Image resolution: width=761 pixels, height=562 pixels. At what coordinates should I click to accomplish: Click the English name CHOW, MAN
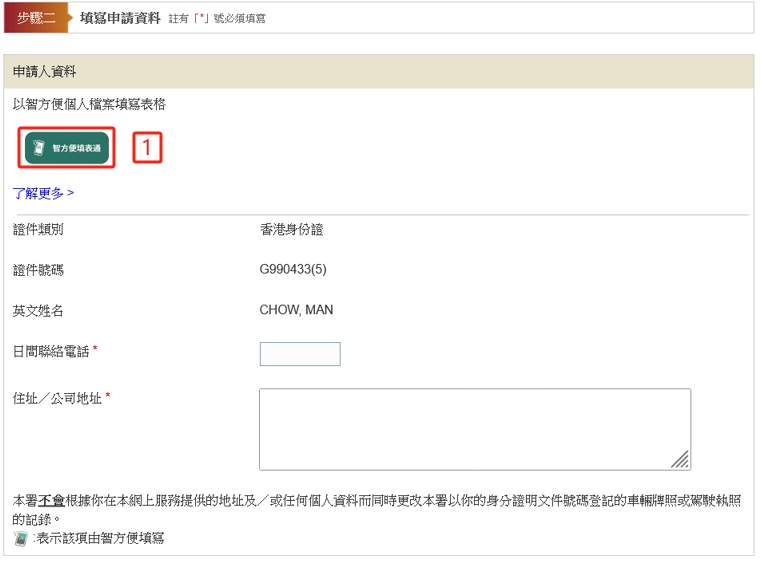pos(296,310)
